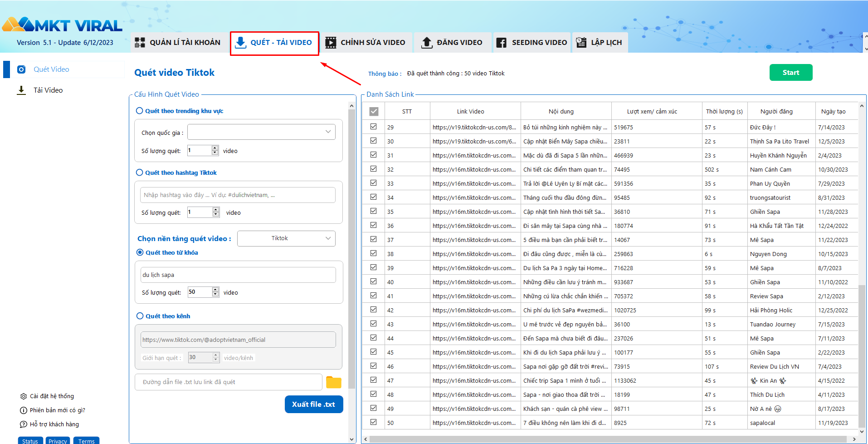Select Quét theo trending khu vực option
Image resolution: width=868 pixels, height=444 pixels.
tap(140, 111)
